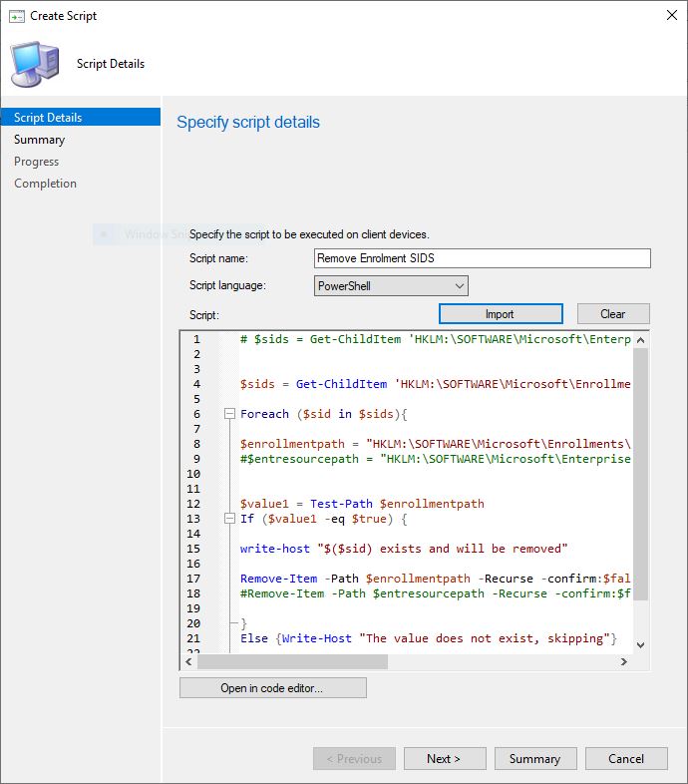Click the vertical scrollbar down arrow in editor

click(641, 645)
